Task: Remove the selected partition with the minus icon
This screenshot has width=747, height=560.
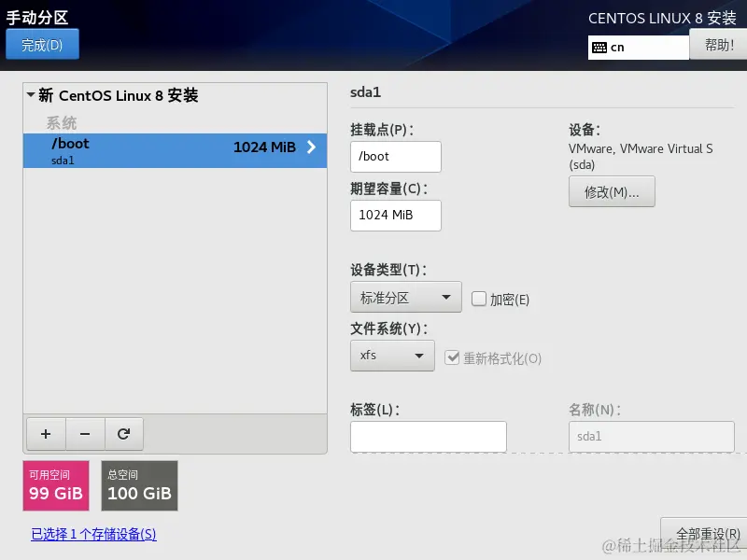Action: pyautogui.click(x=85, y=434)
